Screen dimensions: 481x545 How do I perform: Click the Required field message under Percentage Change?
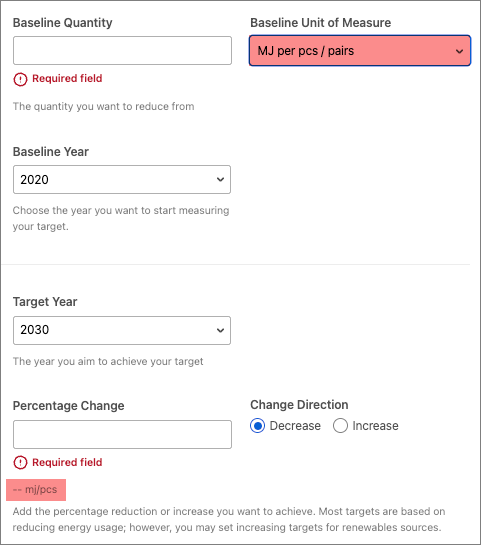[67, 462]
